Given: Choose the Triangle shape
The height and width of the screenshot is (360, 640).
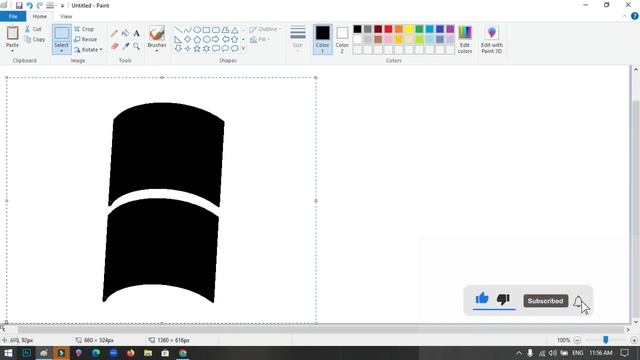Looking at the screenshot, I should tap(235, 30).
